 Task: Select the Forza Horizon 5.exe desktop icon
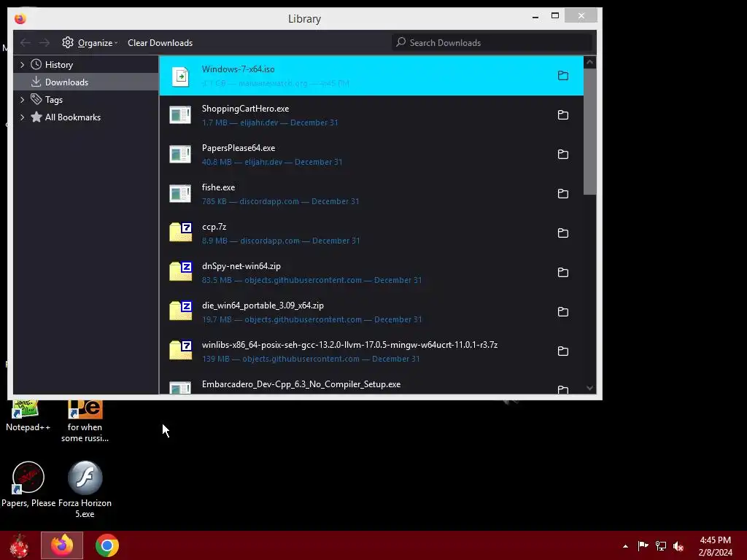[x=85, y=489]
